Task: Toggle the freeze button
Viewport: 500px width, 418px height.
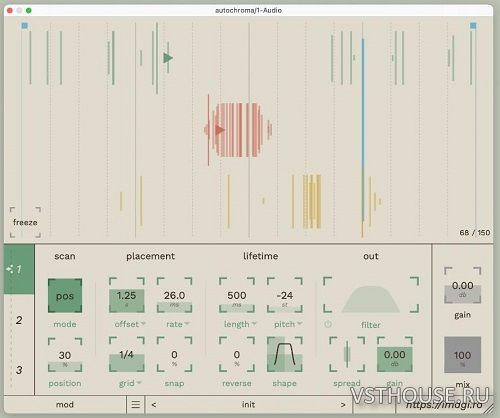Action: pyautogui.click(x=25, y=222)
